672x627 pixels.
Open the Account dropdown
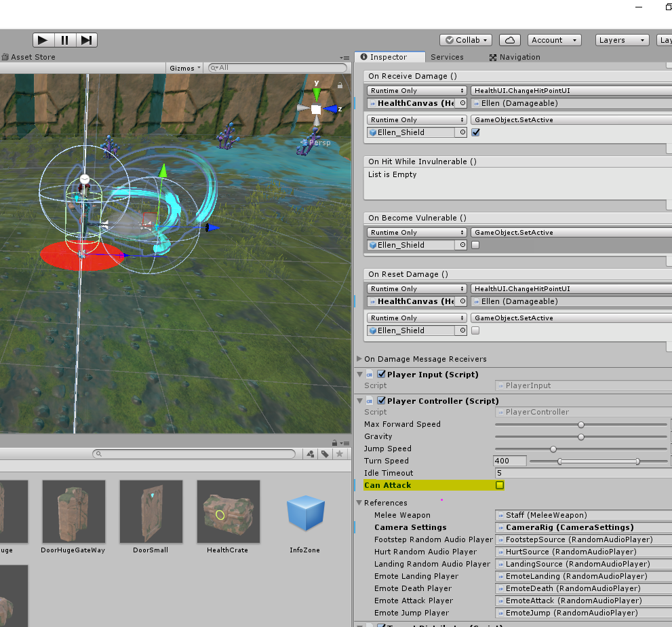[555, 40]
